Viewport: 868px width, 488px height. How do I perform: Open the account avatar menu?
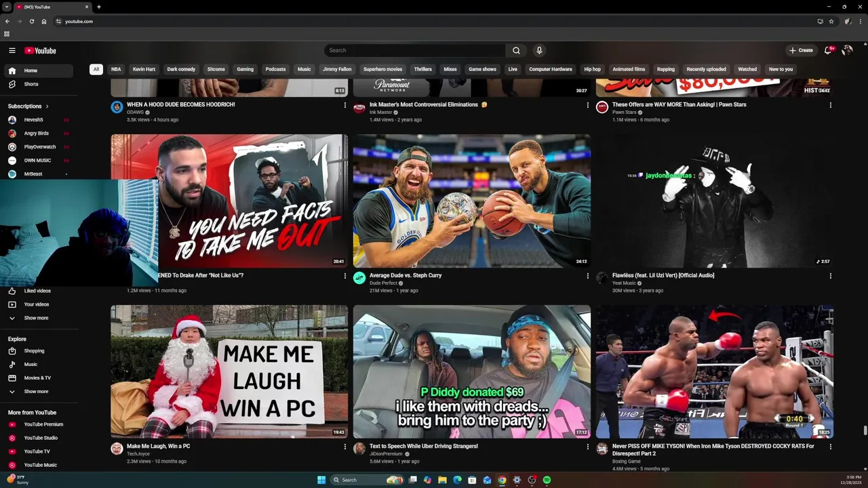(x=847, y=50)
